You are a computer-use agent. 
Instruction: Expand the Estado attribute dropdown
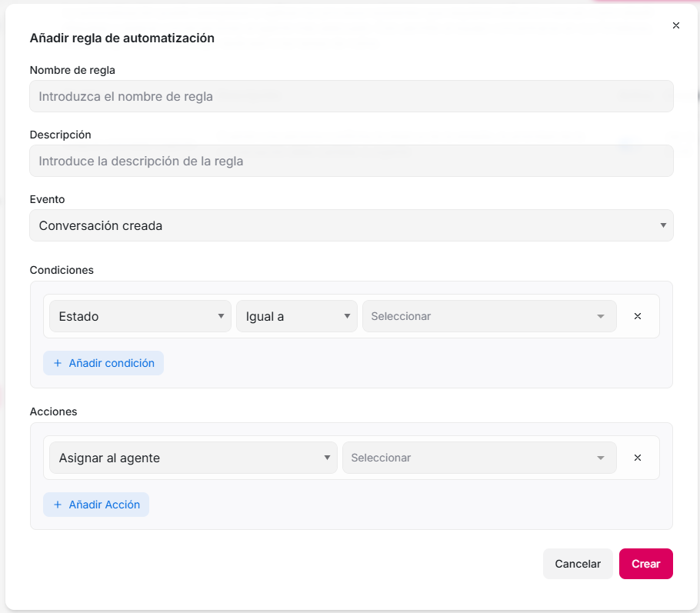coord(140,316)
